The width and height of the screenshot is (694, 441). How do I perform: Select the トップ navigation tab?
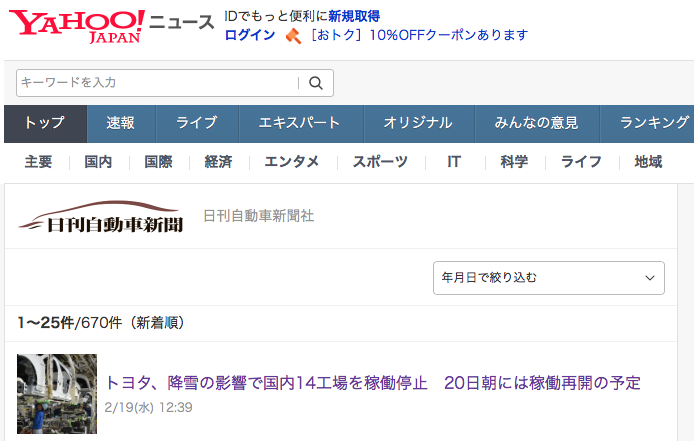[x=44, y=123]
